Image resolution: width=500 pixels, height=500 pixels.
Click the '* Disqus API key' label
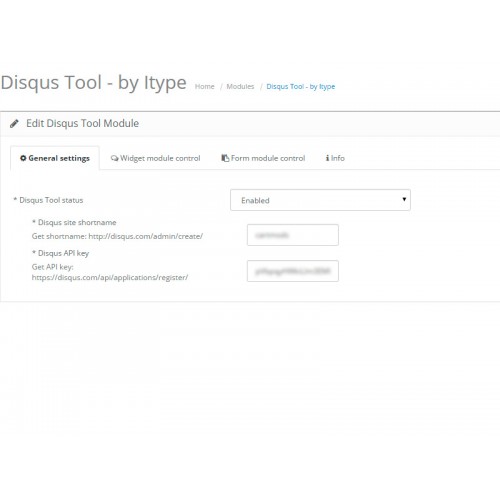point(60,253)
